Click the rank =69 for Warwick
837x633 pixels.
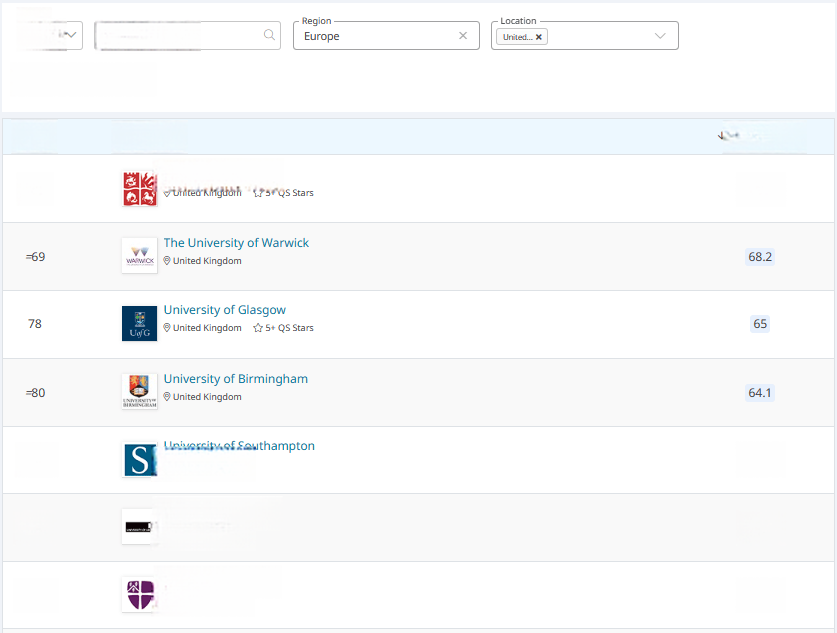[x=35, y=257]
